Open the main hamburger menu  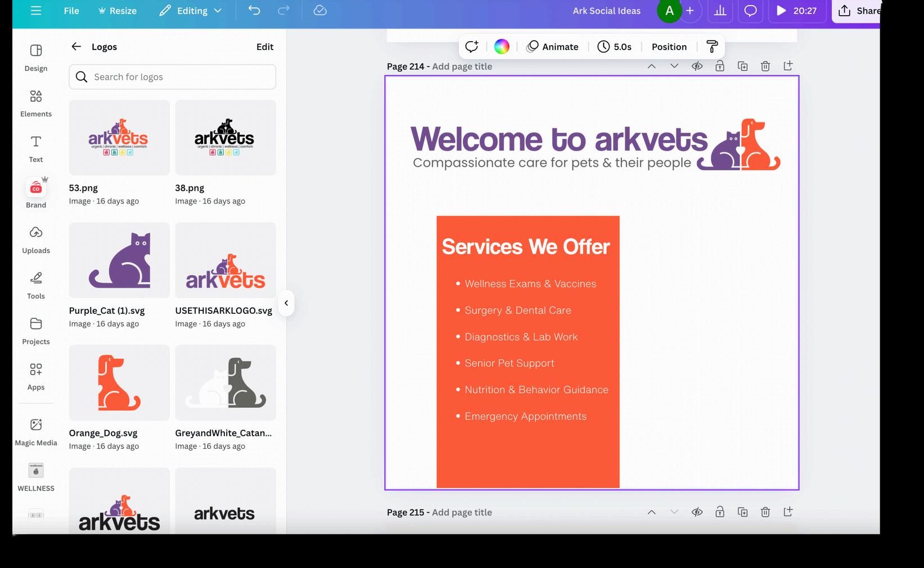[x=36, y=11]
